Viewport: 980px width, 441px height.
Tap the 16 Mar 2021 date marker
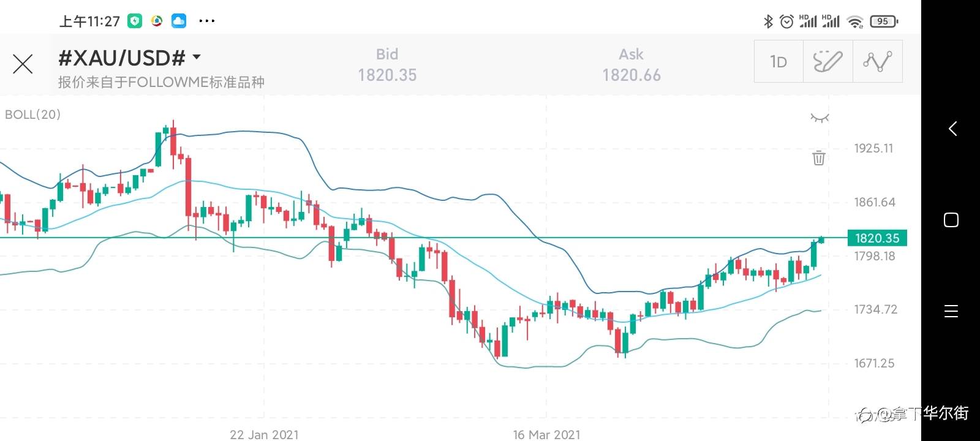546,434
